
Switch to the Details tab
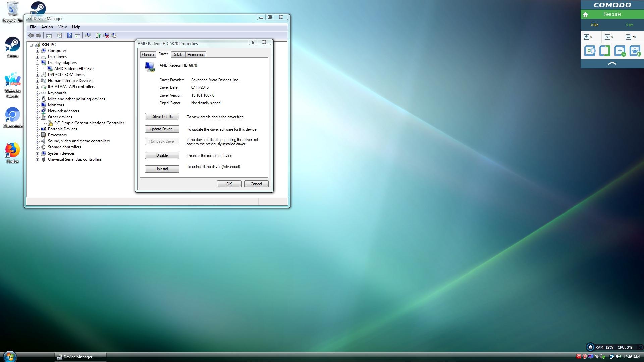pyautogui.click(x=178, y=55)
